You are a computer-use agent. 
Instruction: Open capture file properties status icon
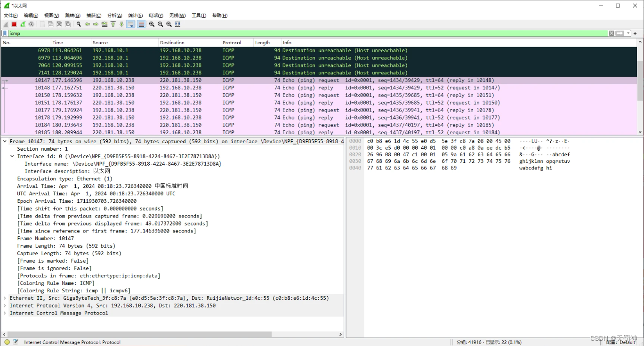click(x=16, y=342)
